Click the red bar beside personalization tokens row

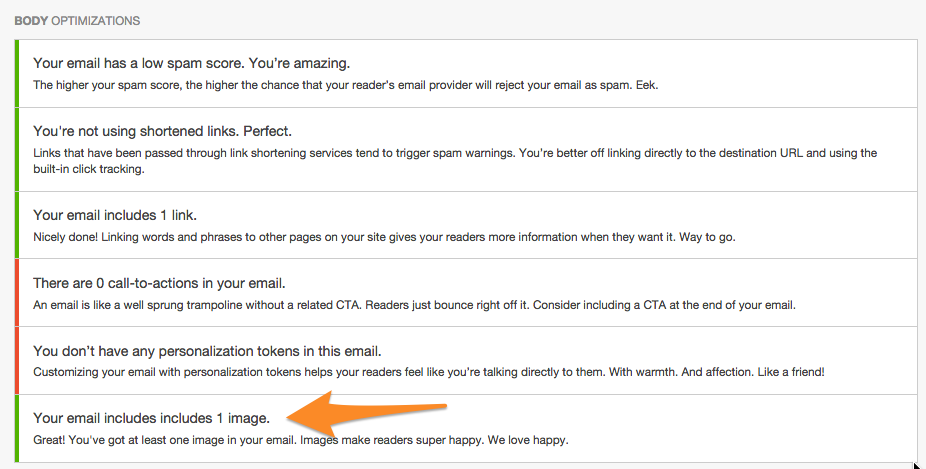(x=17, y=361)
